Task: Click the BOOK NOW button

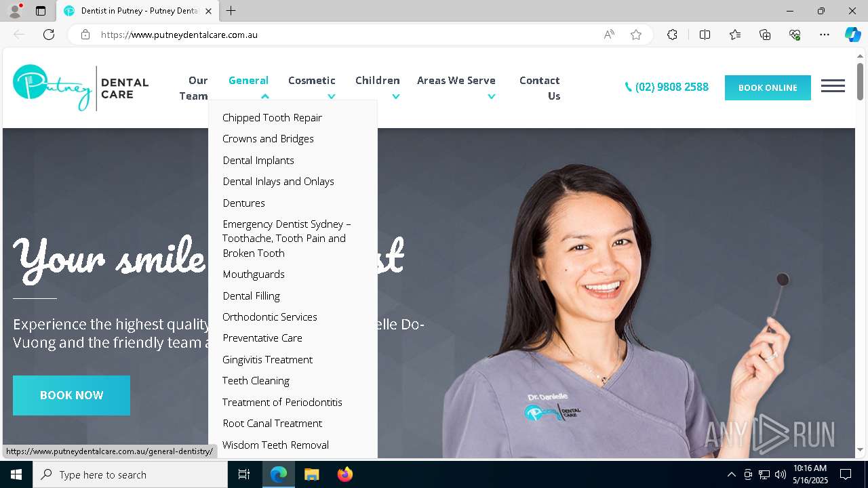Action: pyautogui.click(x=71, y=395)
